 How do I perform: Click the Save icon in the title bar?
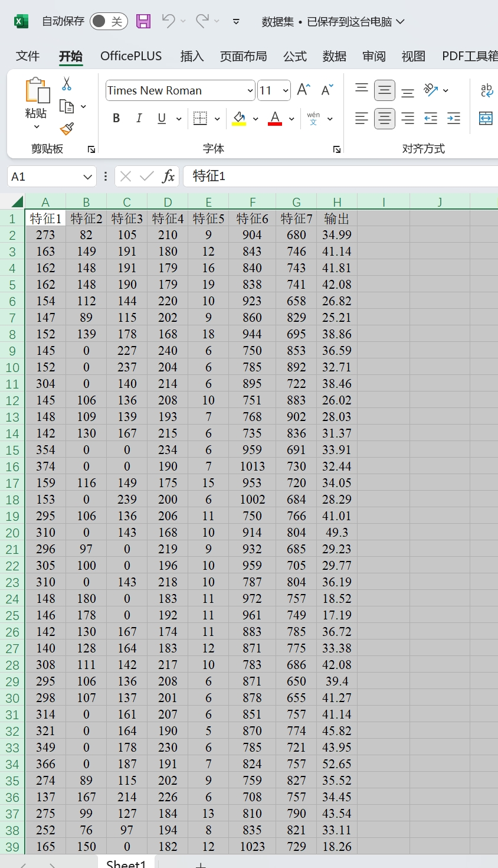143,21
